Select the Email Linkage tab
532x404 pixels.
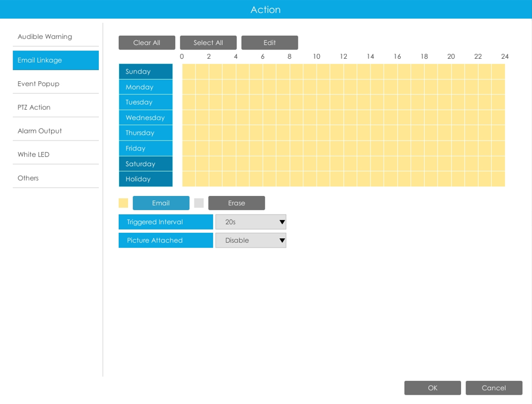click(x=56, y=60)
